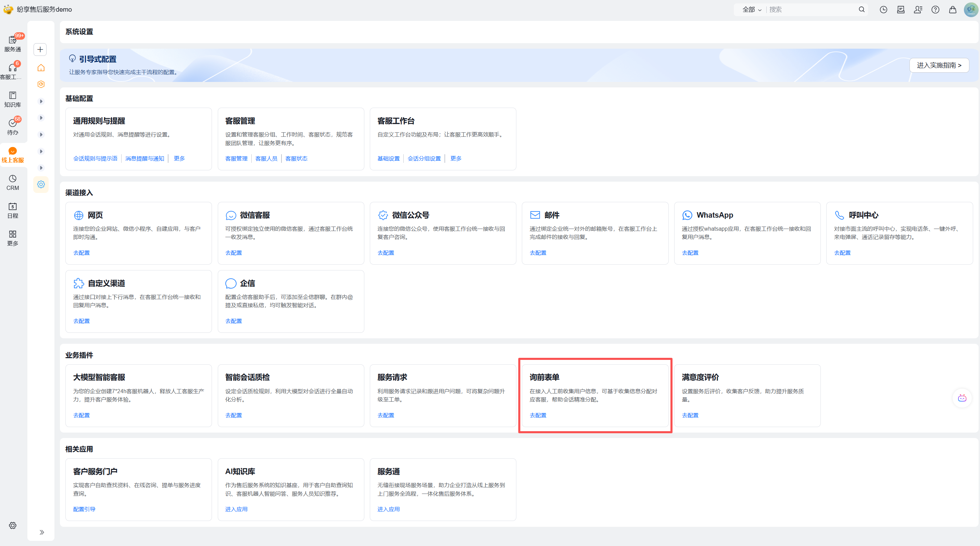Click 去配置 link under 询前表单

coord(538,415)
